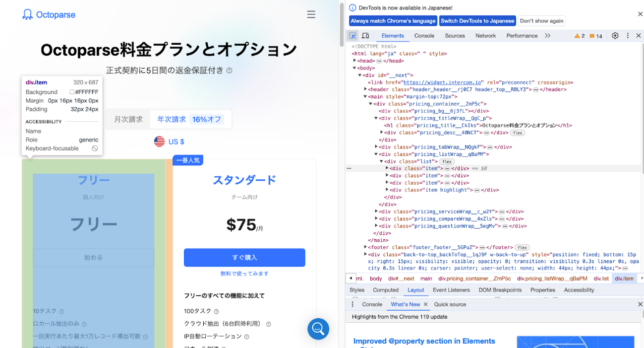Image resolution: width=644 pixels, height=348 pixels.
Task: Show help for クラウド抽出 feature
Action: coord(268,324)
